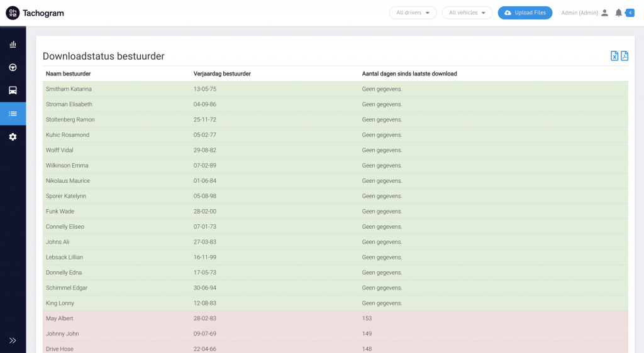Open the Tachogram logo home link
The width and height of the screenshot is (644, 353).
click(35, 13)
